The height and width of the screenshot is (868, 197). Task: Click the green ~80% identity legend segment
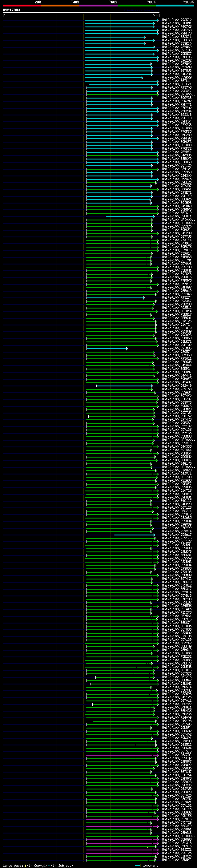pyautogui.click(x=137, y=6)
